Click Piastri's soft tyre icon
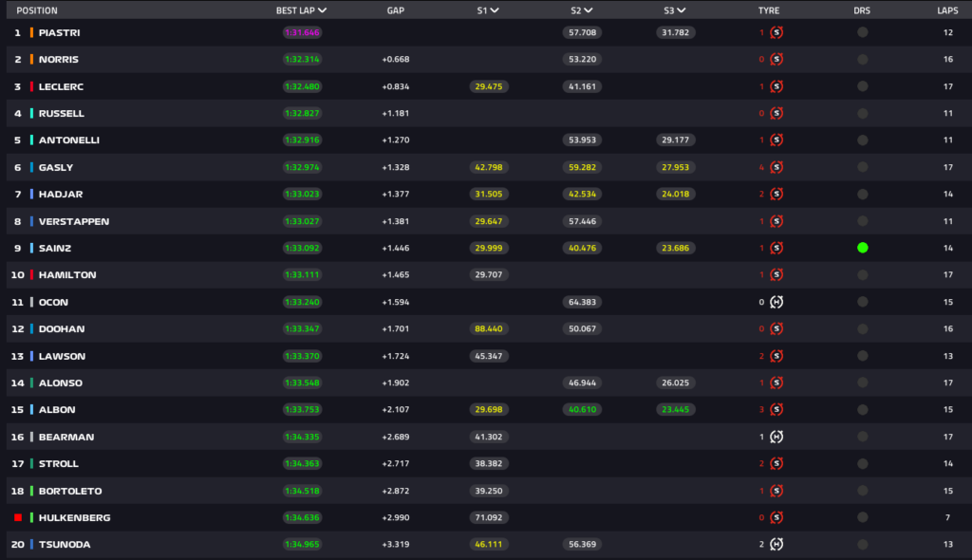 pos(776,32)
